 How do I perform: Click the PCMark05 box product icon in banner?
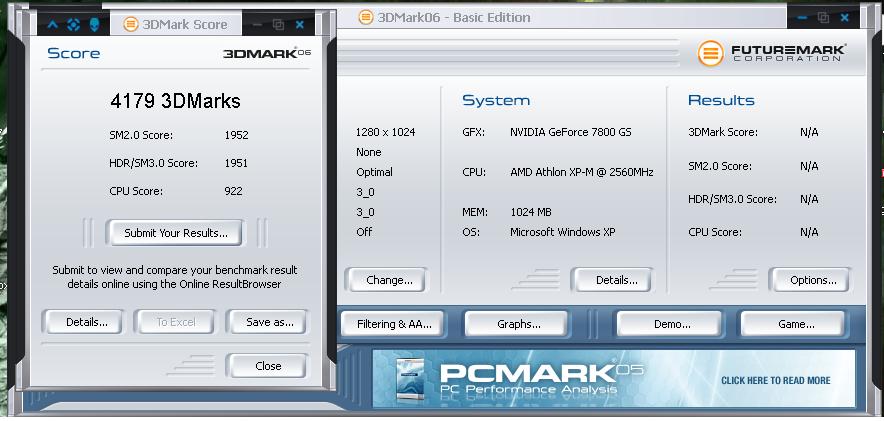(x=409, y=379)
